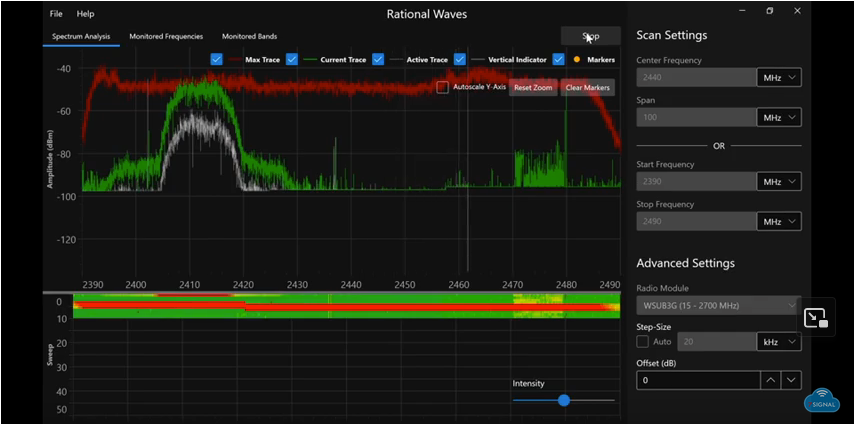Open the Step-Size kHz unit dropdown
The height and width of the screenshot is (424, 854).
point(779,342)
